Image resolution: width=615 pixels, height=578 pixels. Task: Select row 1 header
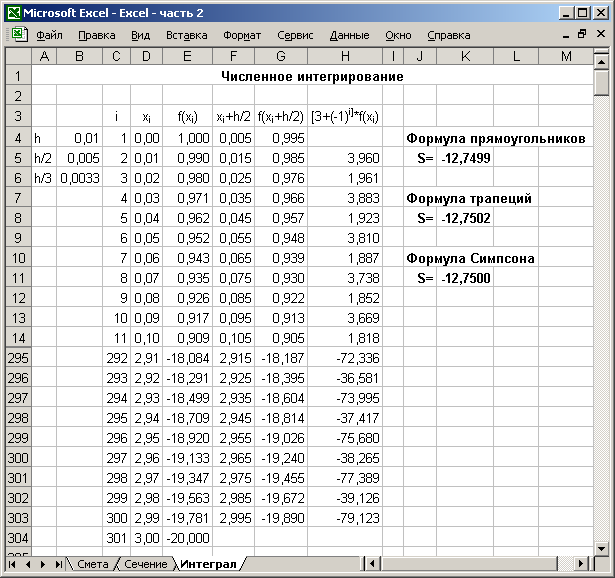(x=18, y=76)
